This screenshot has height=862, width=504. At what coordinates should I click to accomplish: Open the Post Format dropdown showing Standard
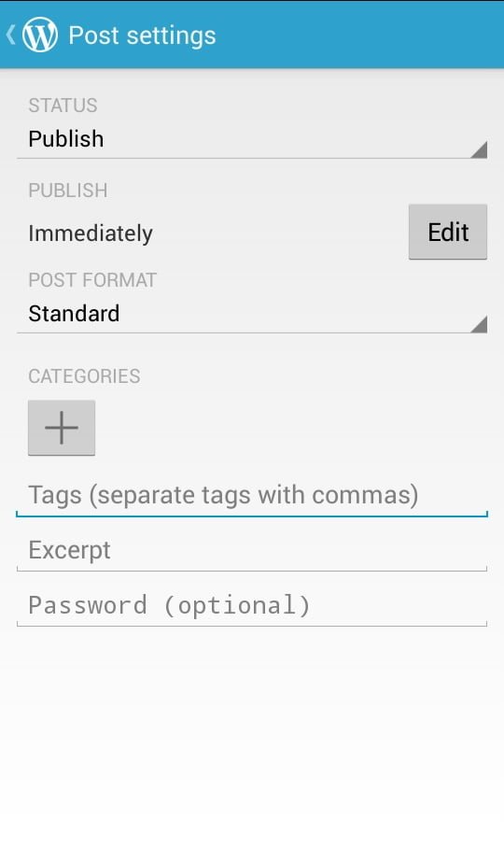(252, 314)
